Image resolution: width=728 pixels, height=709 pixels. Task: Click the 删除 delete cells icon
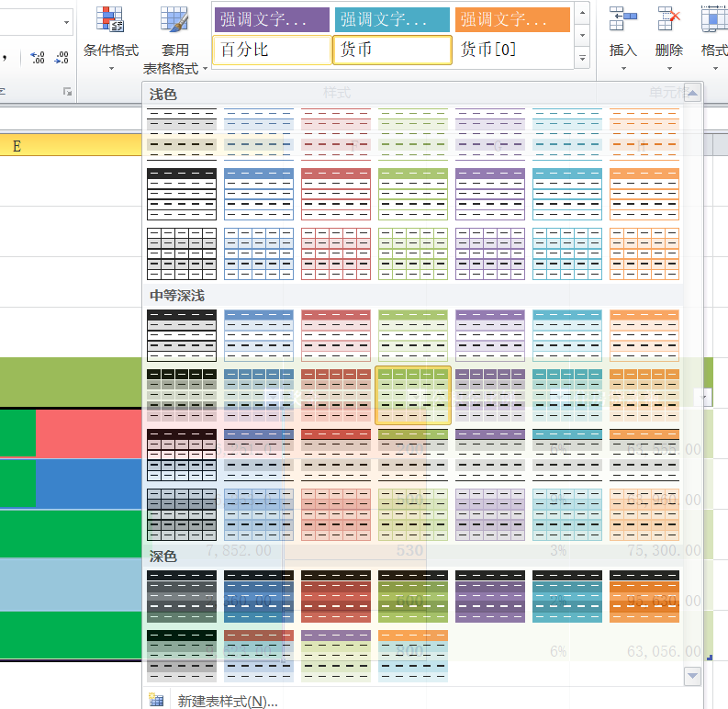coord(669,20)
